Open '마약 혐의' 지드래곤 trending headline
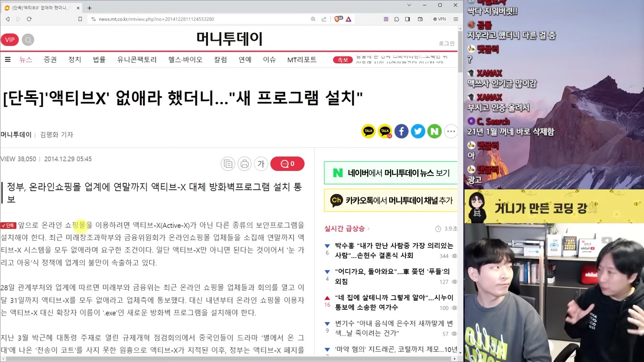 [396, 350]
